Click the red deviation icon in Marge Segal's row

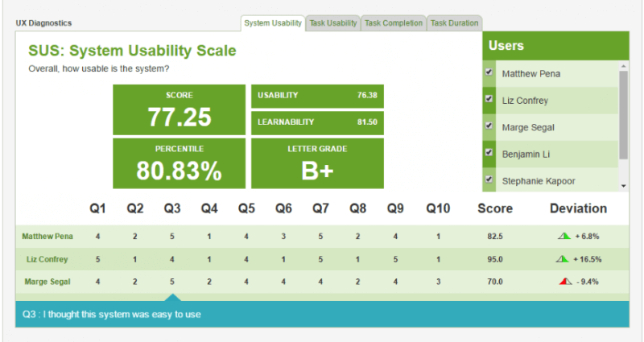point(564,282)
